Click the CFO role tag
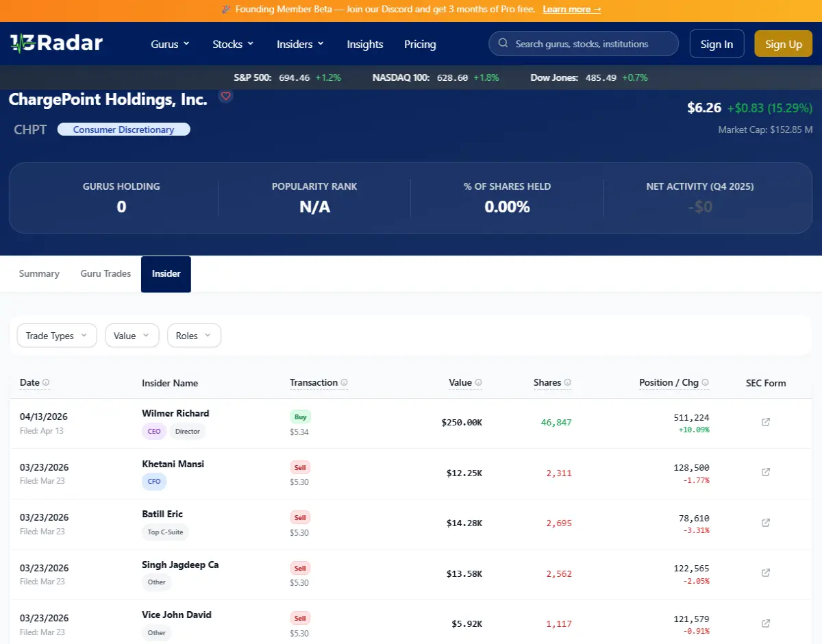 154,482
